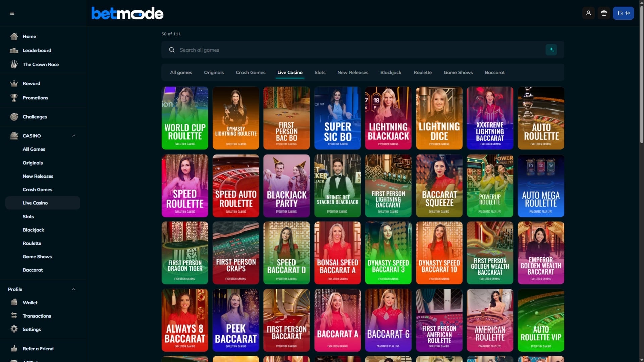The width and height of the screenshot is (644, 362).
Task: Open Lightning Blackjack game
Action: (x=388, y=118)
